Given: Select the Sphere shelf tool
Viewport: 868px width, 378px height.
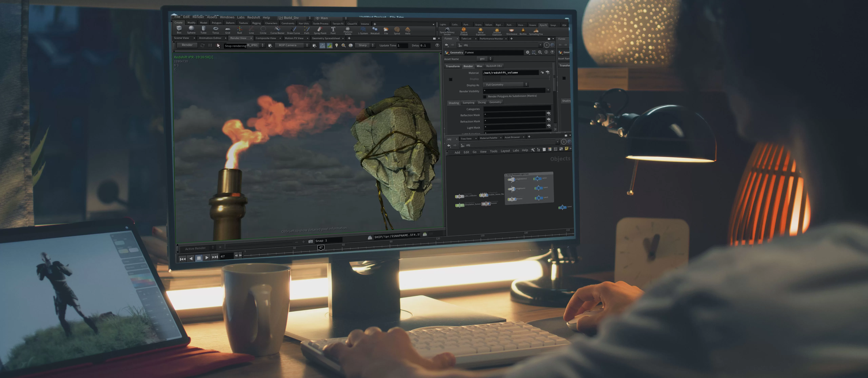Looking at the screenshot, I should click(191, 30).
